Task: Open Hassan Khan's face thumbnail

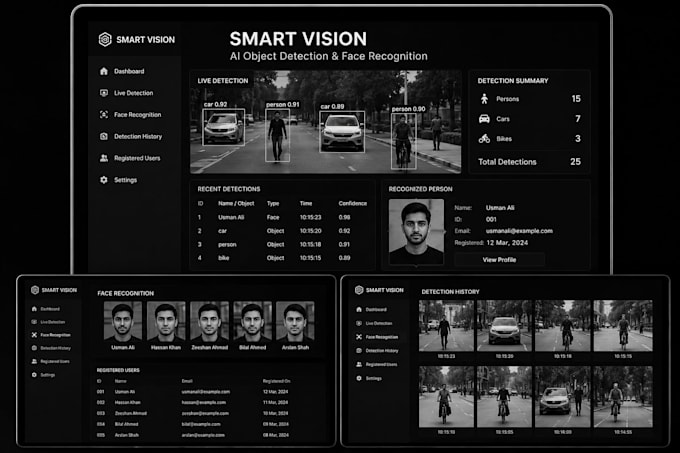Action: pyautogui.click(x=166, y=321)
